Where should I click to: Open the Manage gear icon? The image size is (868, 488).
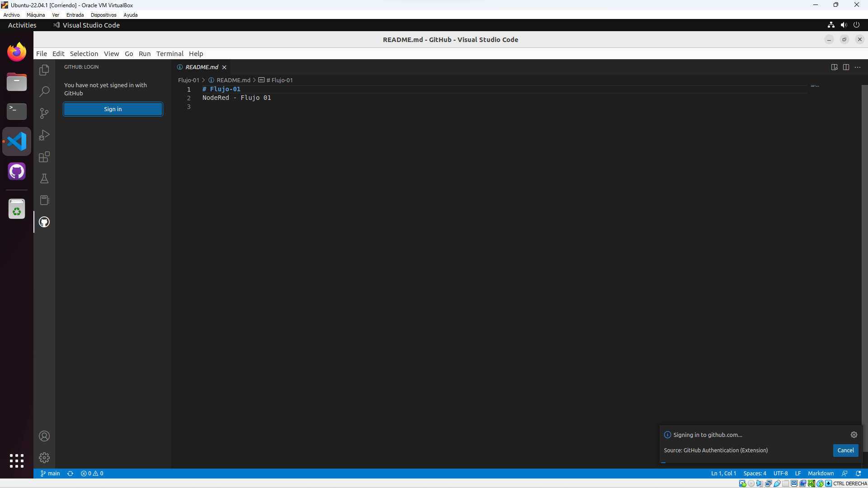click(44, 458)
